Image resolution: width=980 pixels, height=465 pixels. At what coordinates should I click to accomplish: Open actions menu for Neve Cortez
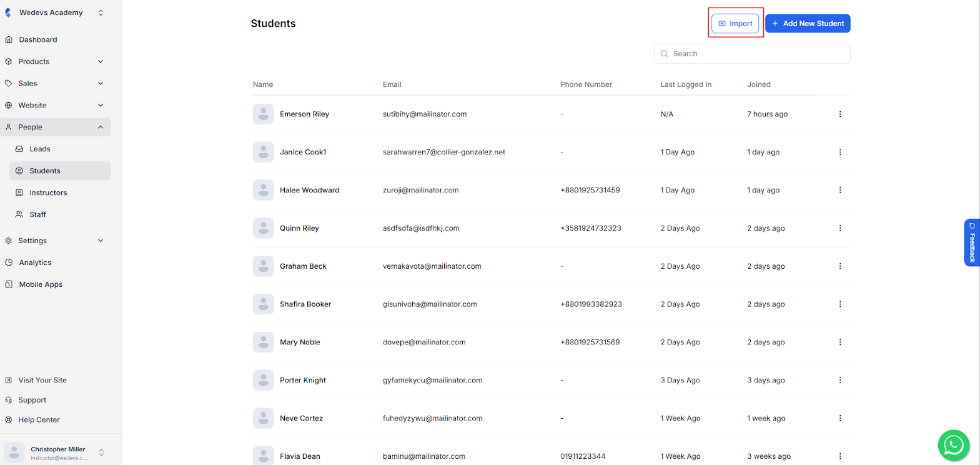[x=840, y=418]
